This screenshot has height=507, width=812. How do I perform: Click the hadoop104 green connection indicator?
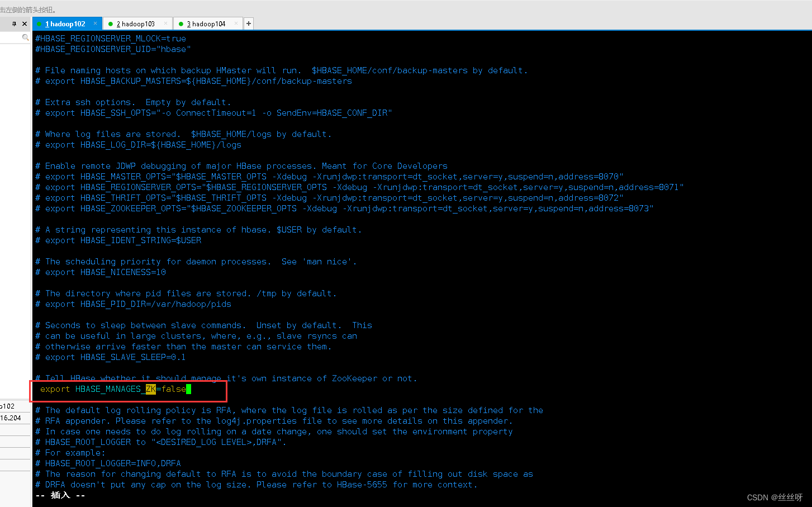(x=181, y=24)
